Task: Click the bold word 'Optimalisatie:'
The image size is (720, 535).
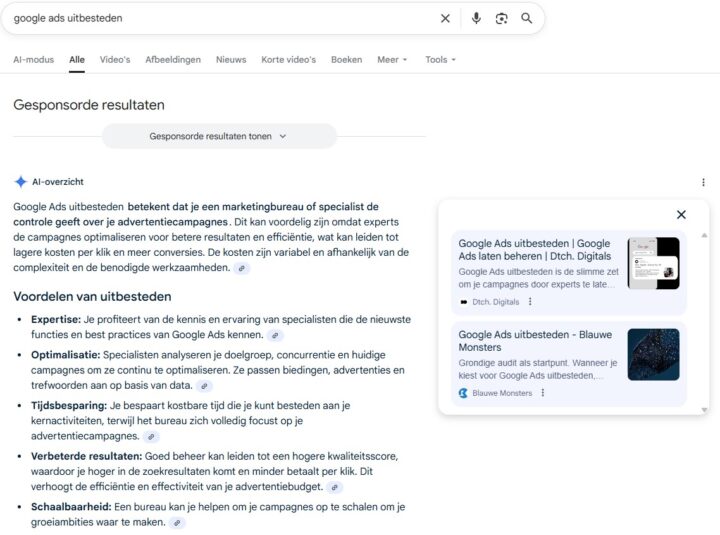Action: (x=66, y=355)
